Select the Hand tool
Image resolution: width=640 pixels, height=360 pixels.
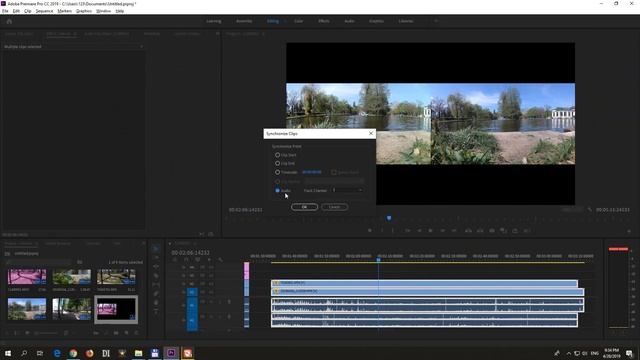tap(156, 302)
